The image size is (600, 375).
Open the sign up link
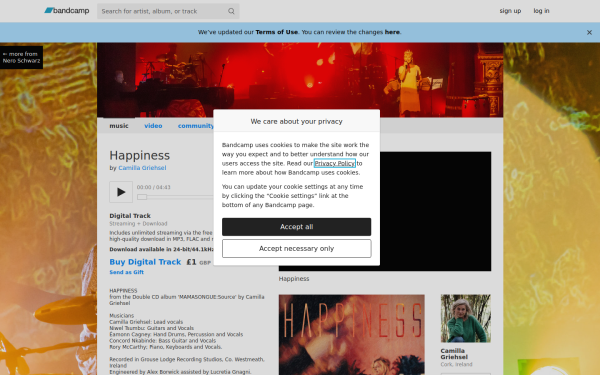click(510, 11)
